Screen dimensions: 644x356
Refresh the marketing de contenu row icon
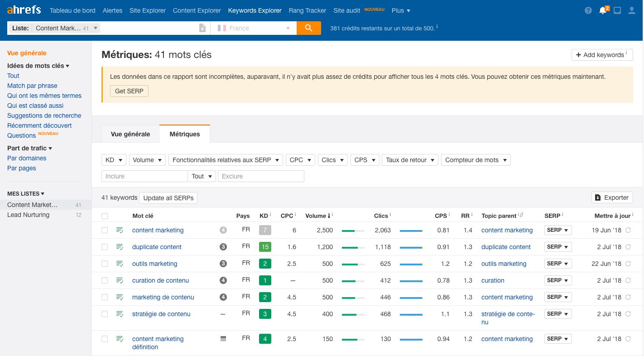click(628, 297)
